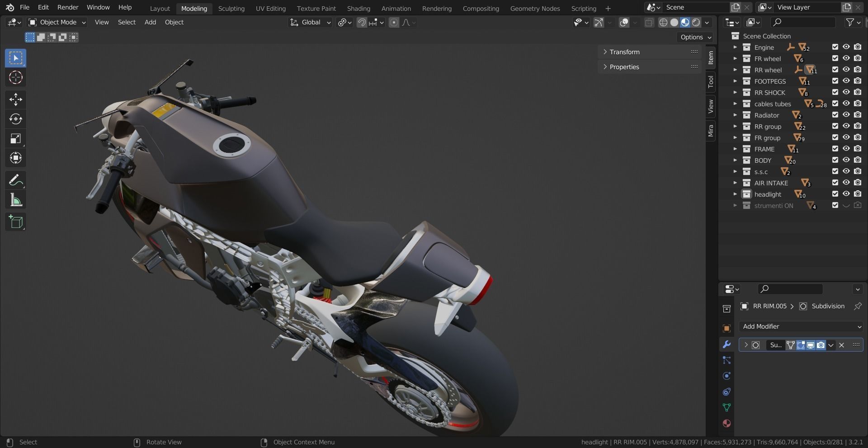Image resolution: width=868 pixels, height=448 pixels.
Task: Select the Rotate tool
Action: 16,119
